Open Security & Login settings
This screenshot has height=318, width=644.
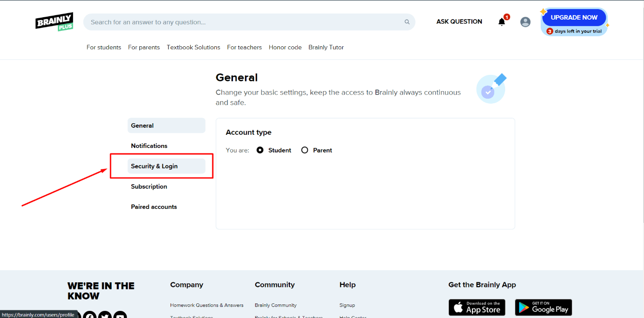pos(167,166)
